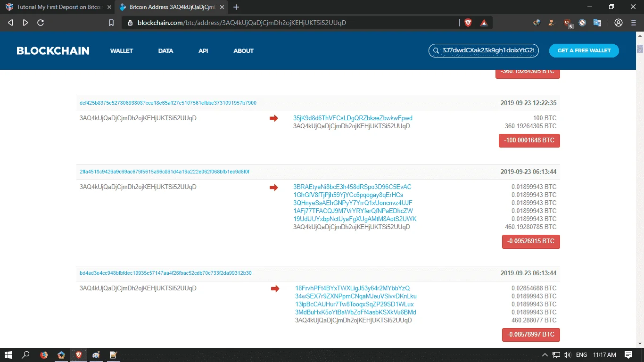Open the browser profile menu

pyautogui.click(x=619, y=23)
